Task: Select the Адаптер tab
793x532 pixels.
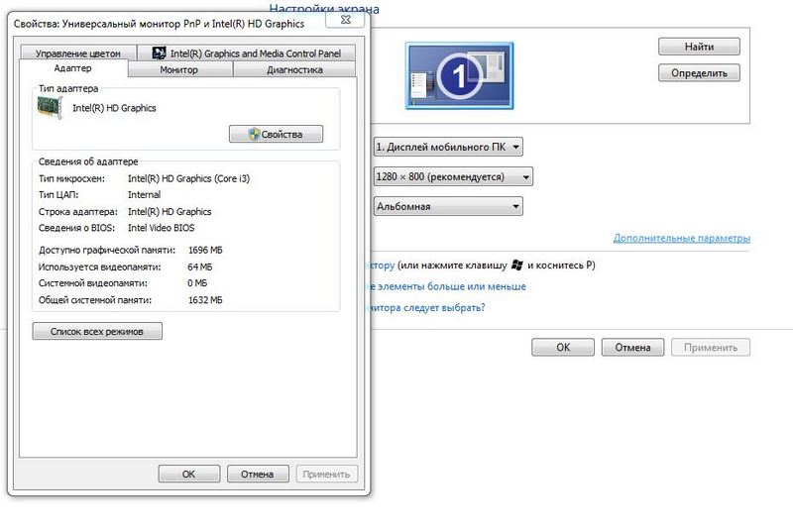Action: (x=72, y=69)
